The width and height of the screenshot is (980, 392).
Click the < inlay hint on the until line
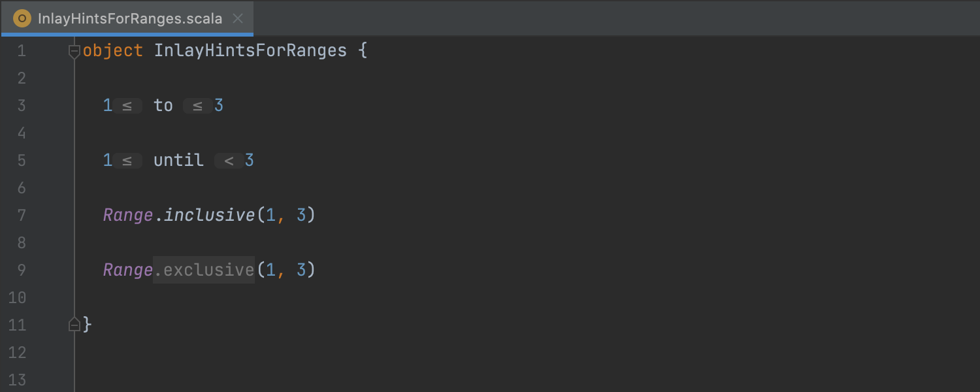pyautogui.click(x=229, y=161)
